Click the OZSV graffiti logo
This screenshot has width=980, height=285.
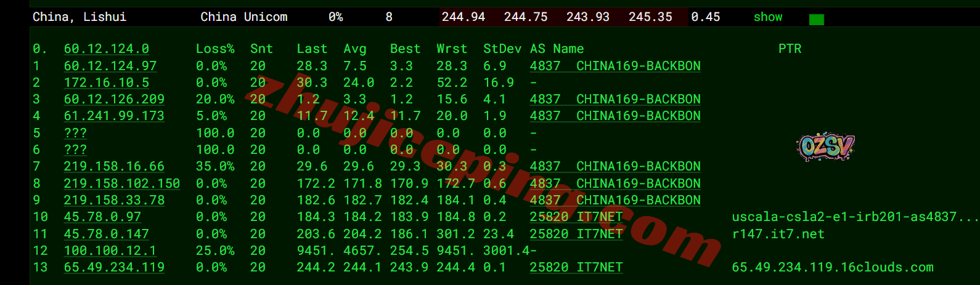(825, 147)
